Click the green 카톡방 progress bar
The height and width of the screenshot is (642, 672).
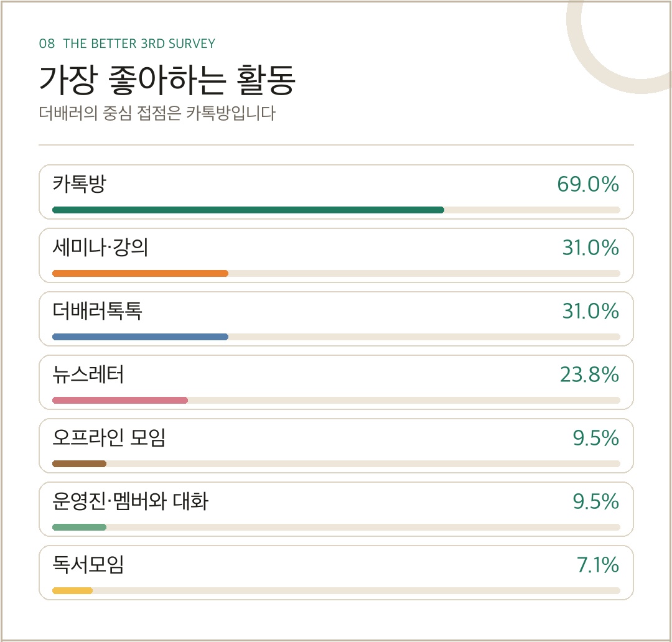tap(248, 210)
